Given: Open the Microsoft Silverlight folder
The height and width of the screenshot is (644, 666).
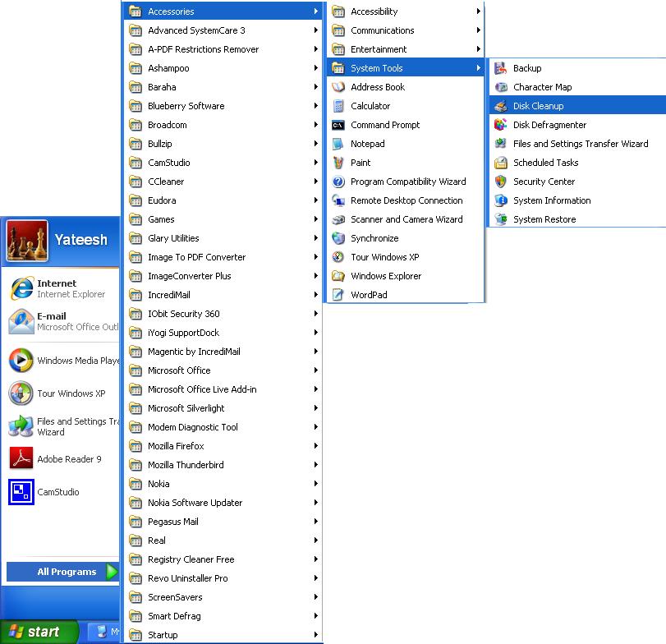Looking at the screenshot, I should pyautogui.click(x=223, y=408).
